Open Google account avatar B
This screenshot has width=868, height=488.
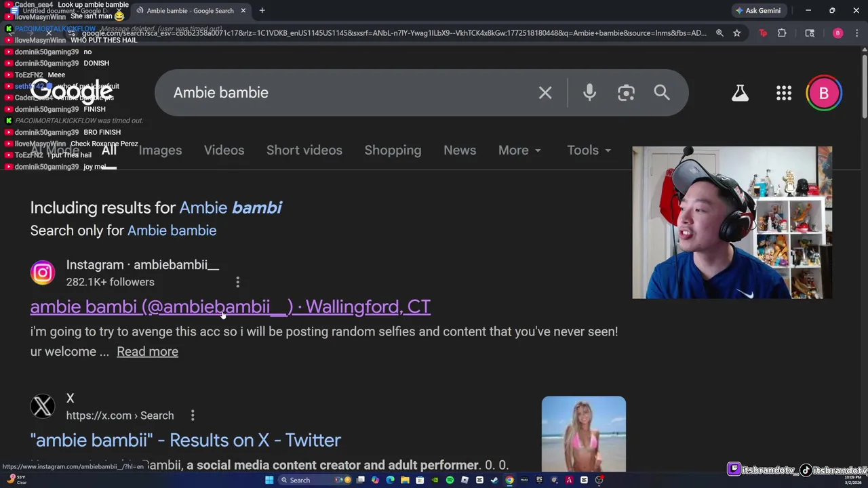[824, 93]
